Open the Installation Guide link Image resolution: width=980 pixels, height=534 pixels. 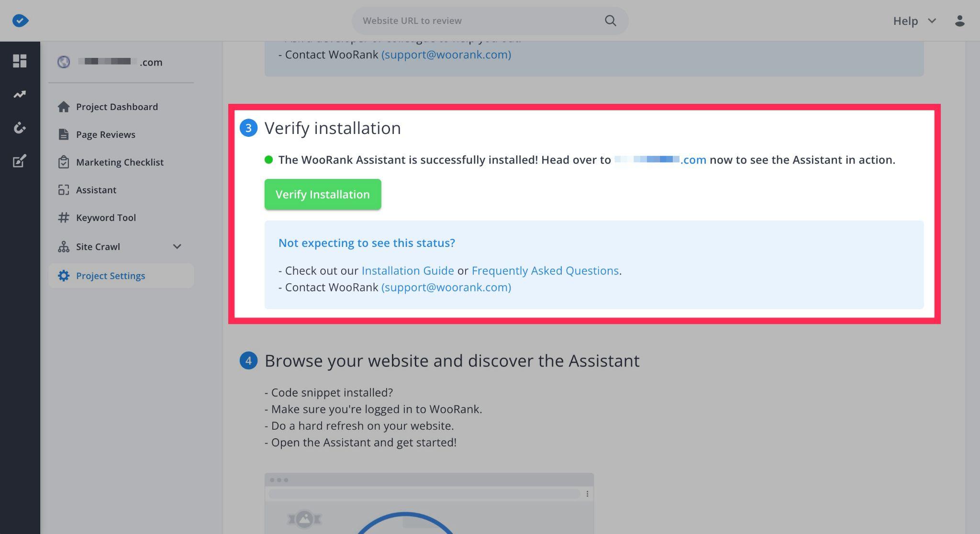tap(408, 270)
